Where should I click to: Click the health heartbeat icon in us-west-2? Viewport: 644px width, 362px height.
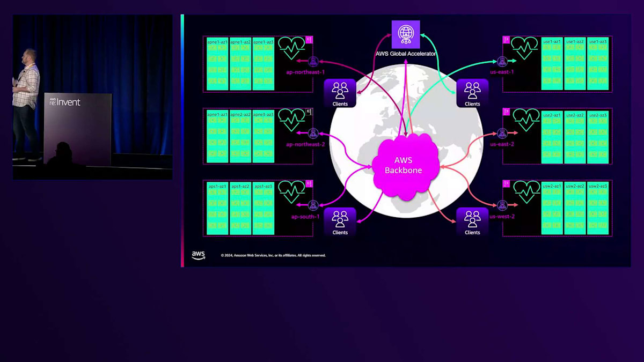[x=526, y=191]
